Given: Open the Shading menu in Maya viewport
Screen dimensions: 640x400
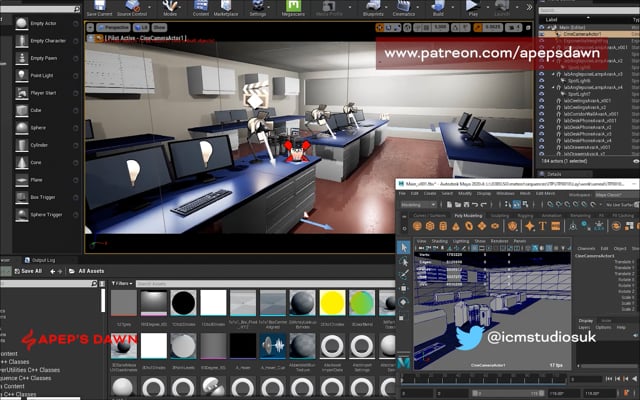Looking at the screenshot, I should (x=440, y=241).
